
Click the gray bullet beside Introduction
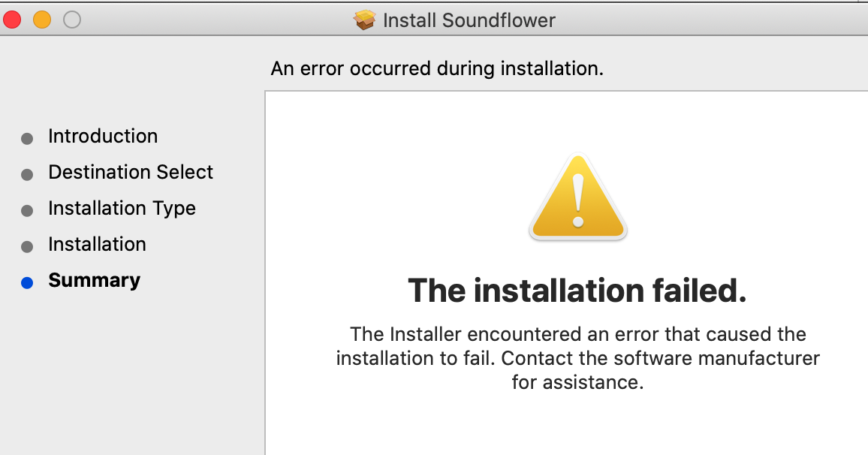[x=27, y=139]
